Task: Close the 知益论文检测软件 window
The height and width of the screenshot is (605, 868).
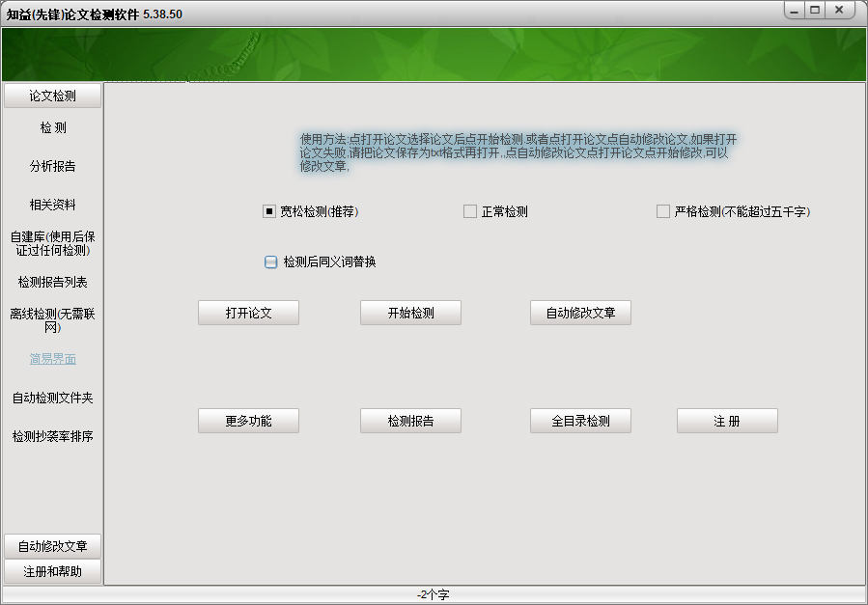Action: tap(840, 10)
